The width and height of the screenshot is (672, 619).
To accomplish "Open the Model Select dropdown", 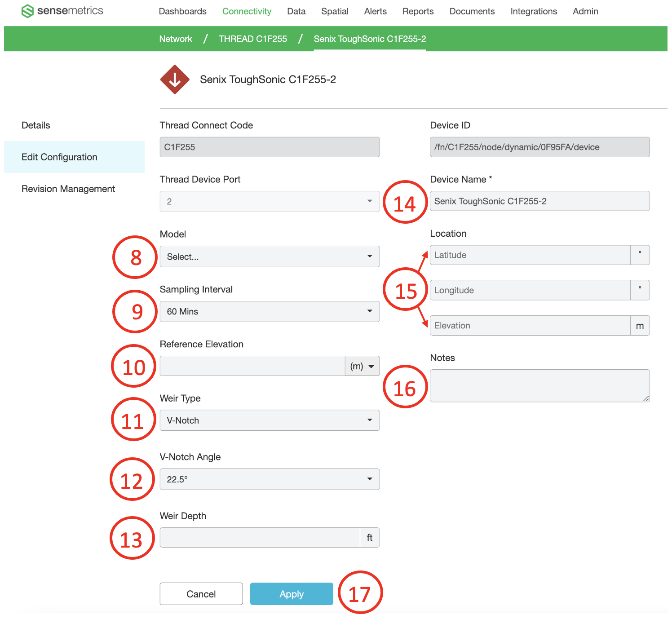I will (270, 256).
